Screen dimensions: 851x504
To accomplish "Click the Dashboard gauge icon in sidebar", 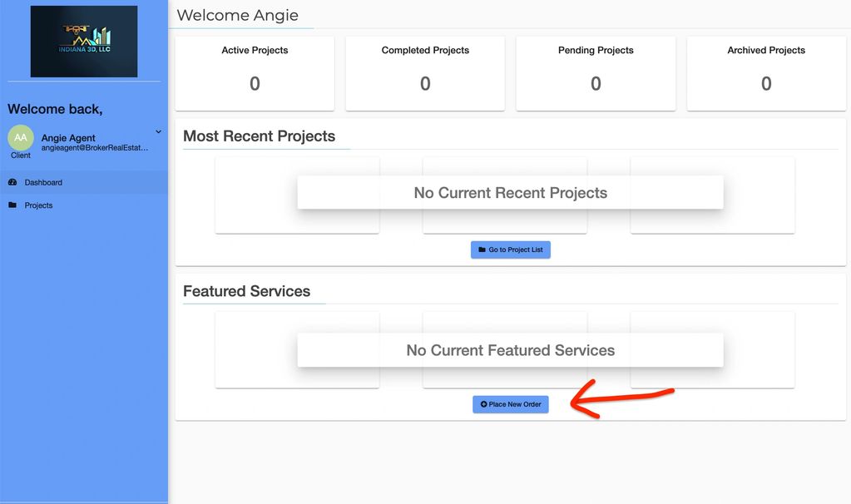I will pyautogui.click(x=12, y=182).
